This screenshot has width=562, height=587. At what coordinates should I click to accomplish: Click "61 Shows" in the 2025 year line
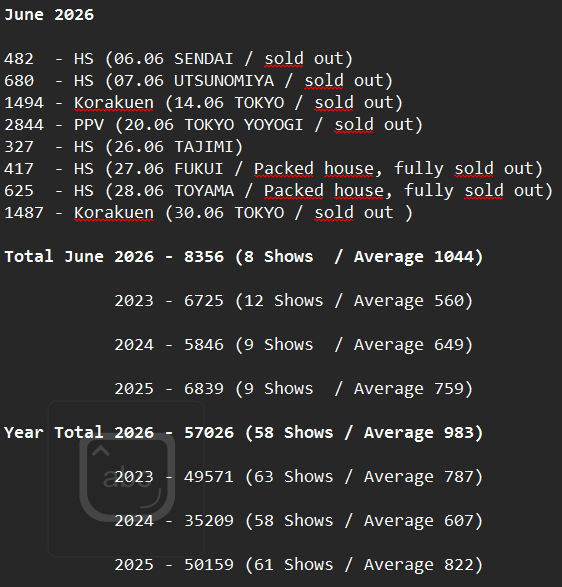[294, 565]
